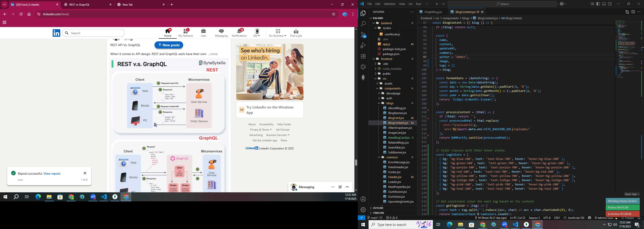
Task: Open Run and Debug view
Action: (x=363, y=45)
